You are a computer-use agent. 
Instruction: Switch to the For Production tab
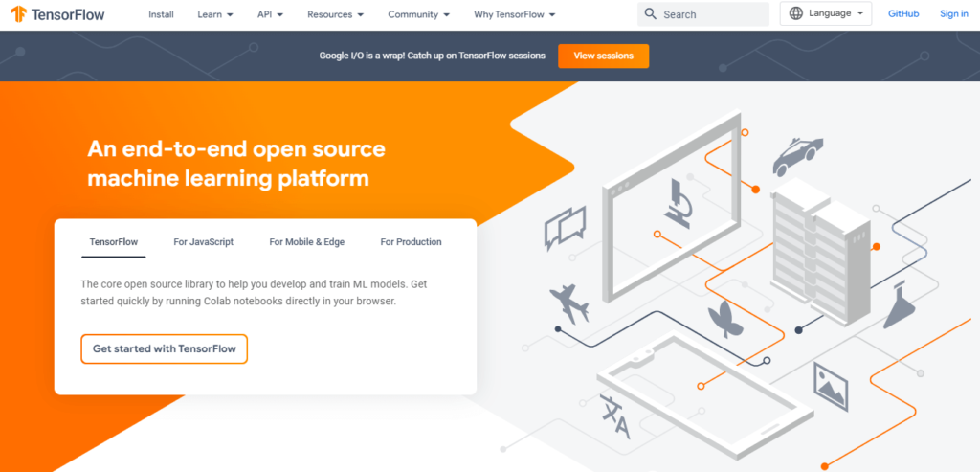coord(411,242)
